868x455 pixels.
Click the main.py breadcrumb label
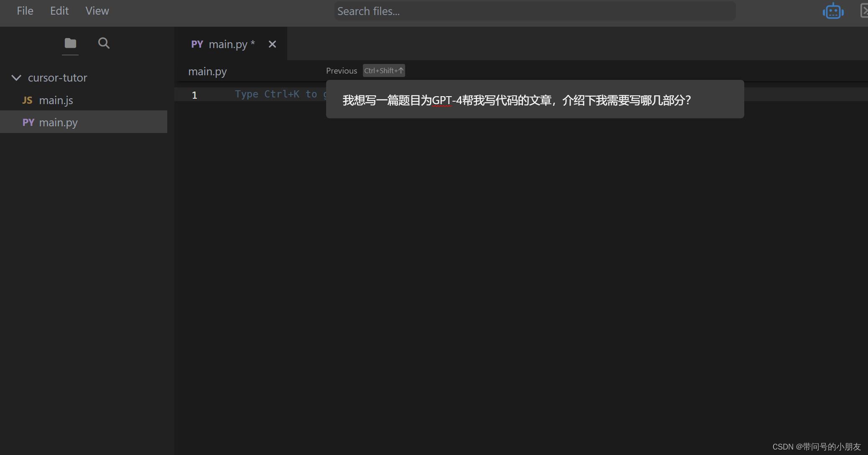coord(207,72)
